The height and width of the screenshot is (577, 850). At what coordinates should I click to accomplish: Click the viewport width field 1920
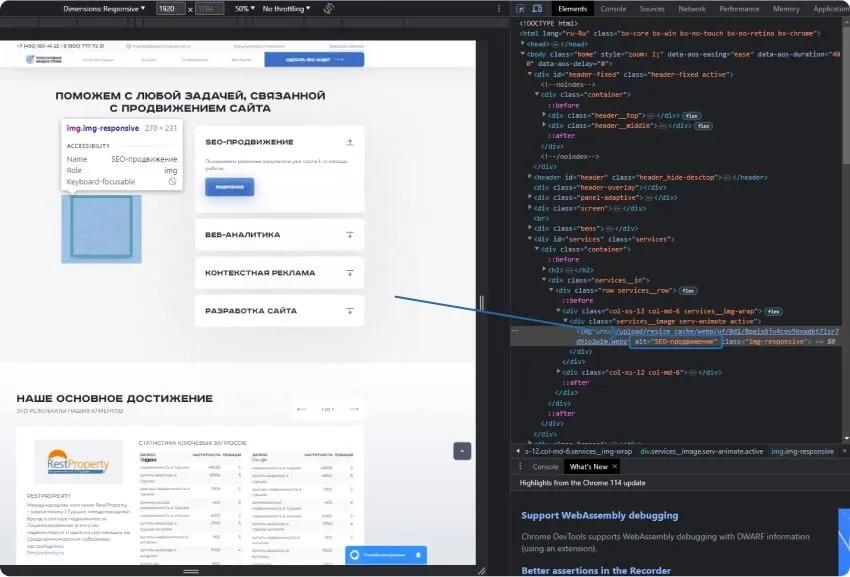170,9
